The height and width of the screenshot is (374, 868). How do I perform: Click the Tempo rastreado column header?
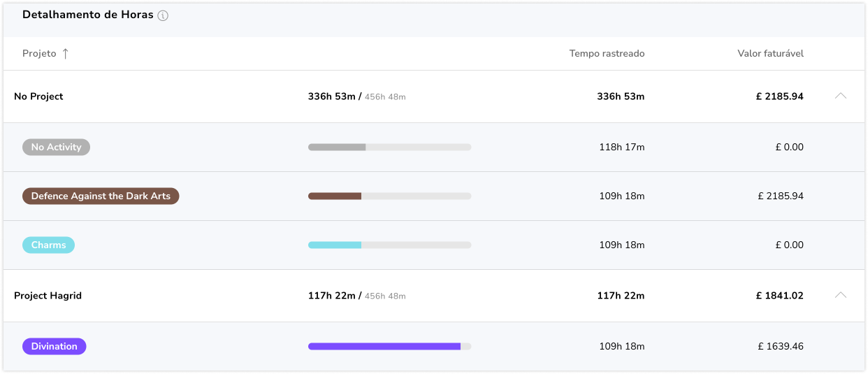click(607, 54)
